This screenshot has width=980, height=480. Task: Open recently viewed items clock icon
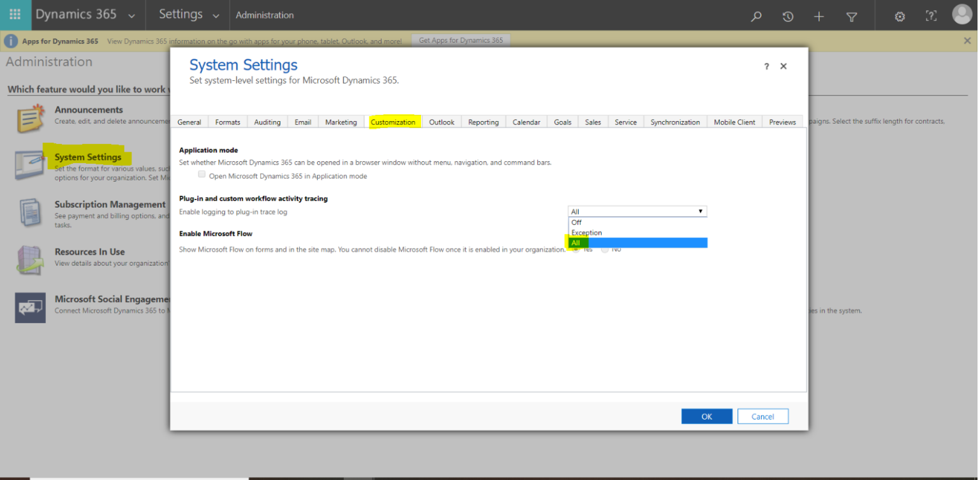pyautogui.click(x=787, y=17)
